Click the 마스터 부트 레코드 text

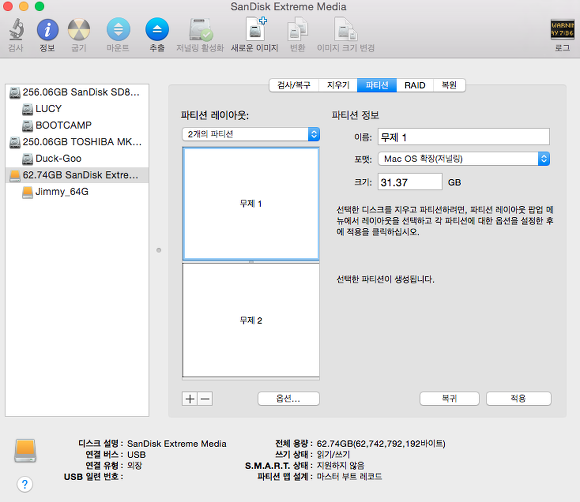point(349,476)
